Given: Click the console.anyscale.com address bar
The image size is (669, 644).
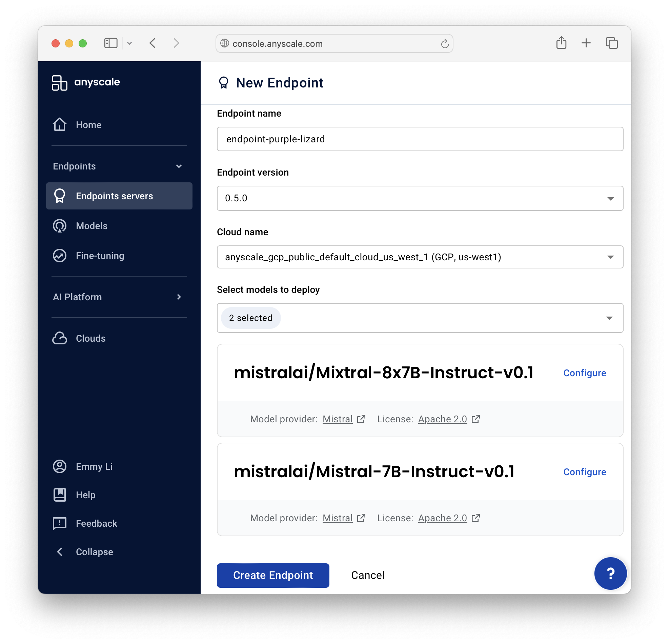Looking at the screenshot, I should [x=334, y=43].
